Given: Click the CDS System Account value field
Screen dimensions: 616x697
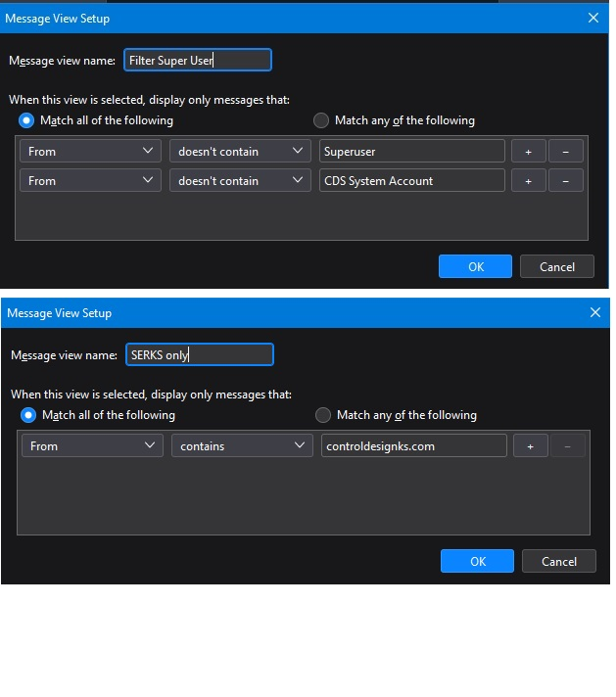Looking at the screenshot, I should tap(412, 180).
